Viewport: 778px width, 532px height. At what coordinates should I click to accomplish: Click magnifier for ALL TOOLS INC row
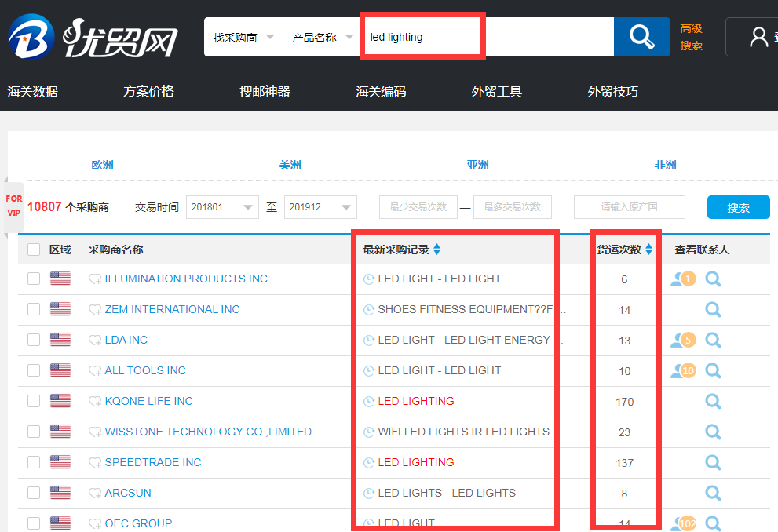click(x=713, y=371)
